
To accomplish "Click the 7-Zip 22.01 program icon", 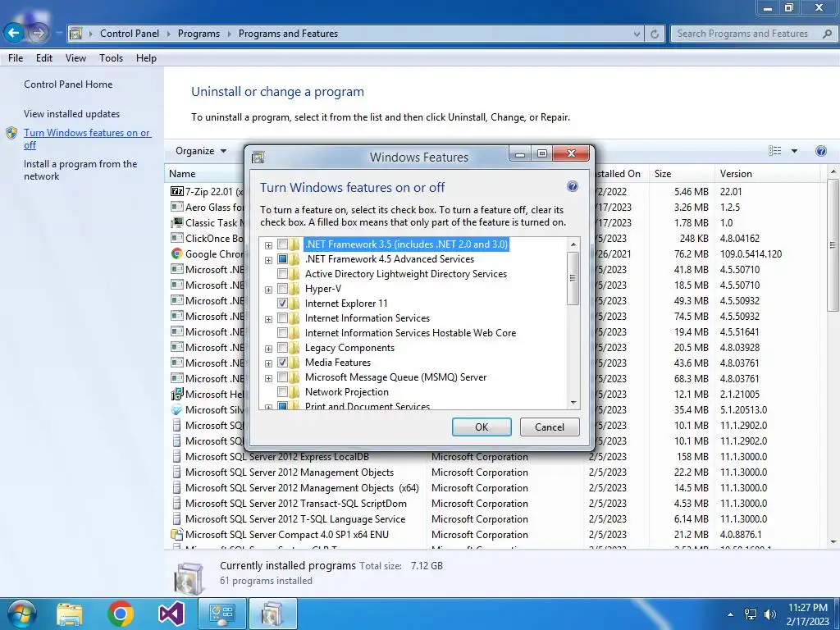I will click(177, 191).
